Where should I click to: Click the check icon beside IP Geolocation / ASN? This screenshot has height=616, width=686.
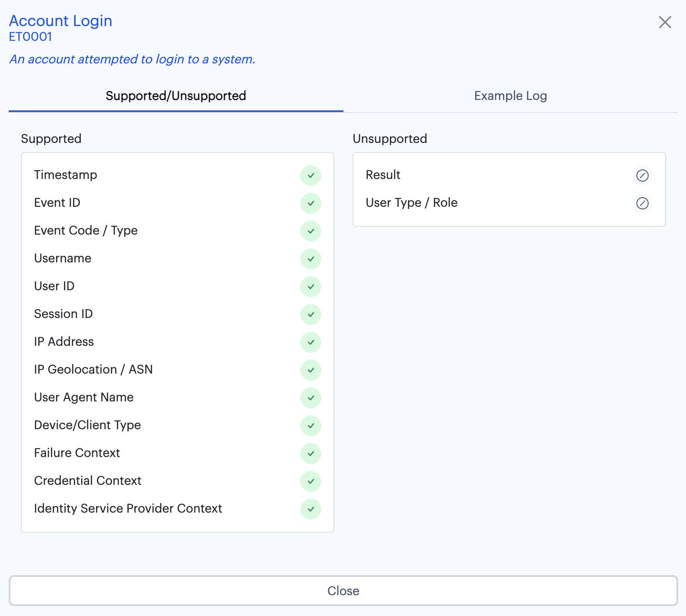(311, 370)
